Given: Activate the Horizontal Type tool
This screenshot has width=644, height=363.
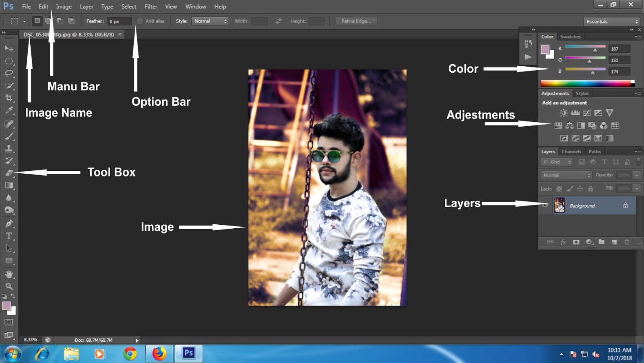Looking at the screenshot, I should pyautogui.click(x=9, y=236).
